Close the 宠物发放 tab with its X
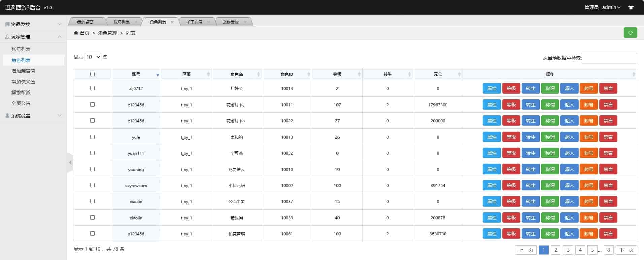Image resolution: width=644 pixels, height=260 pixels. (x=245, y=22)
